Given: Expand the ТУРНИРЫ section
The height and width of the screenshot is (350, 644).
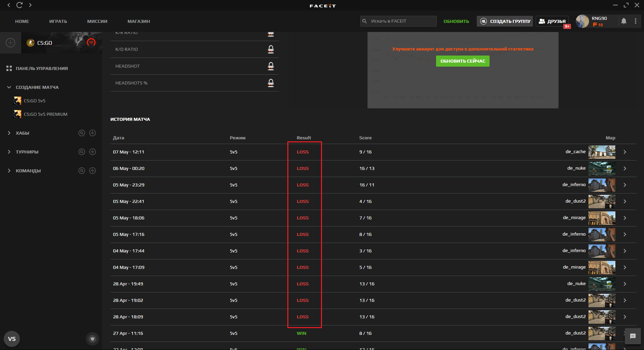Looking at the screenshot, I should click(9, 152).
